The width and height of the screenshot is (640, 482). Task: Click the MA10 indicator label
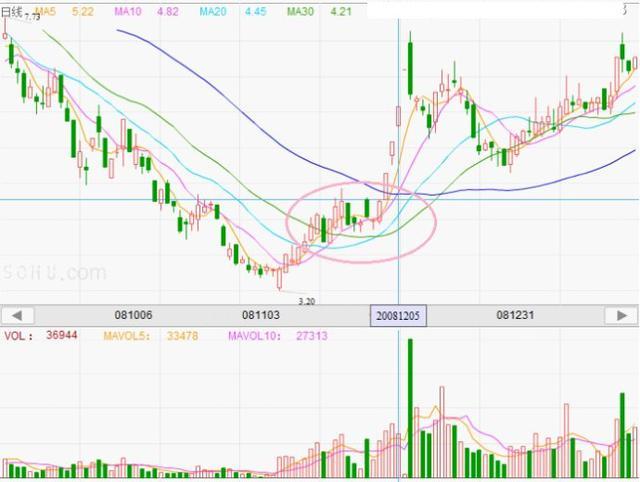pos(128,11)
